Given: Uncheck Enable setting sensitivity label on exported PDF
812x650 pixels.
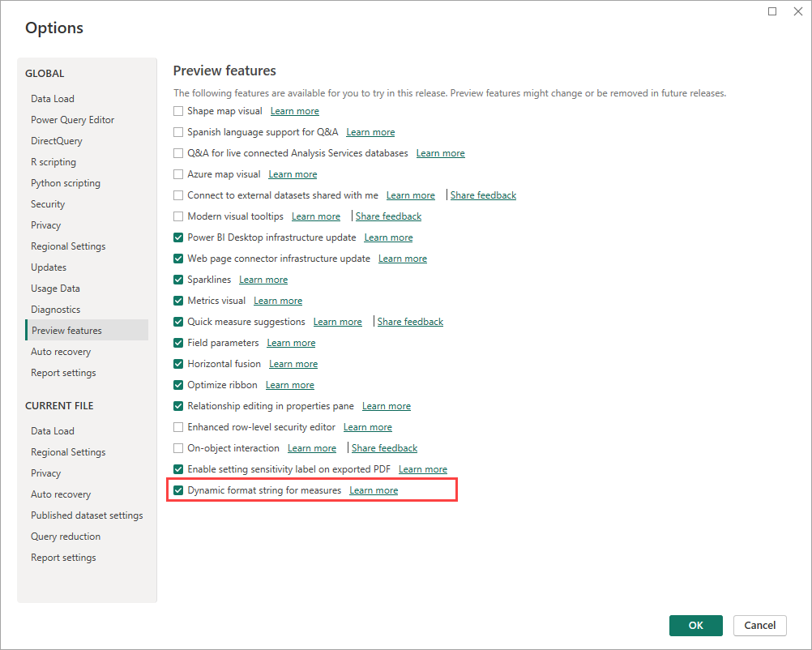Looking at the screenshot, I should pos(178,469).
